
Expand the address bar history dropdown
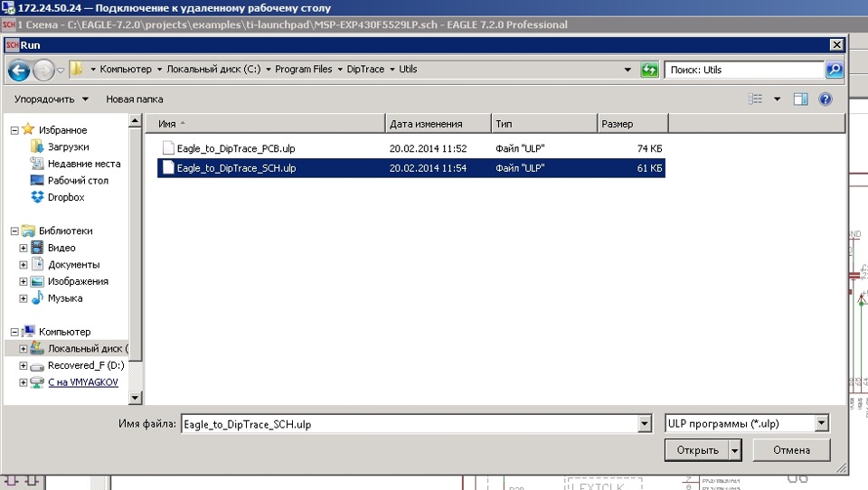627,70
